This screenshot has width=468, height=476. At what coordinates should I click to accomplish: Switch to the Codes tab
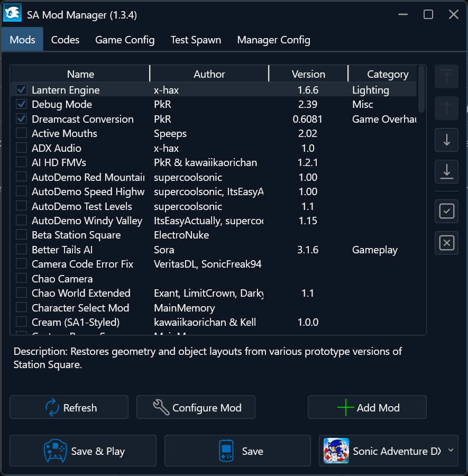click(65, 40)
